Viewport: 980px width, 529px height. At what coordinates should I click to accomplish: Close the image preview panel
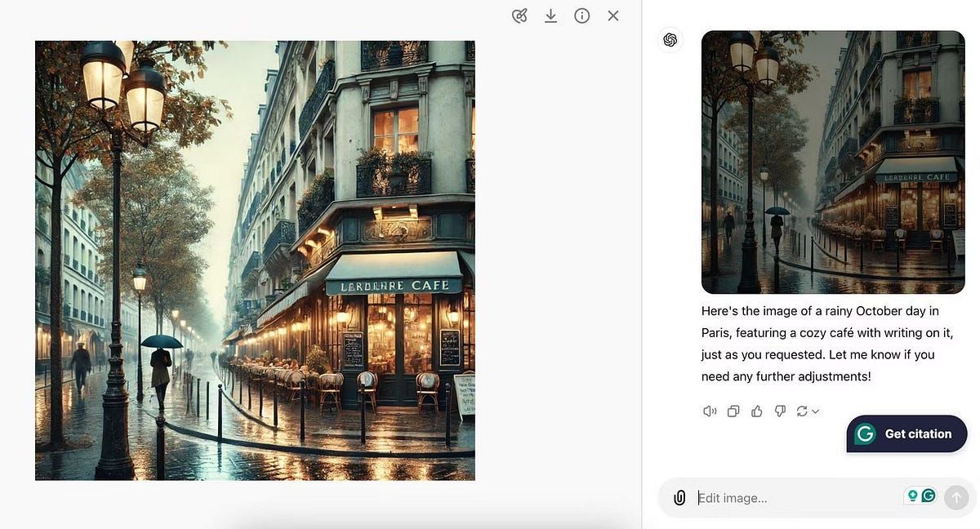click(x=613, y=16)
